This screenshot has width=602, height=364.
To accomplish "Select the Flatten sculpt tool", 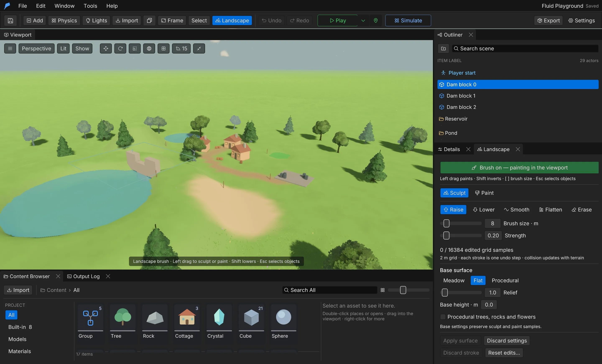I will (550, 210).
